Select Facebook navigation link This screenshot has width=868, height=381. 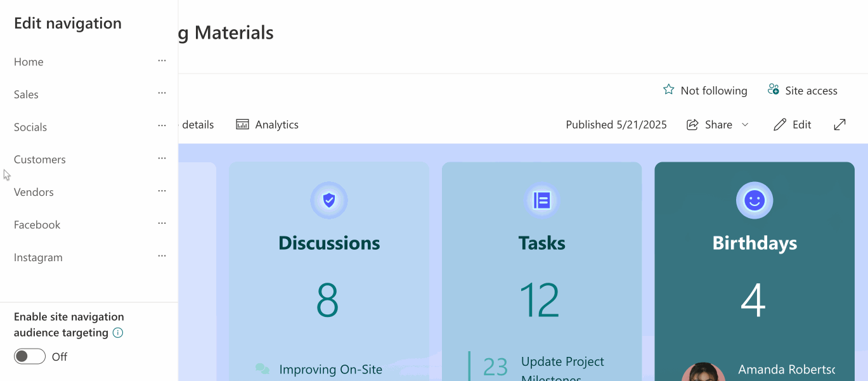[x=37, y=225]
